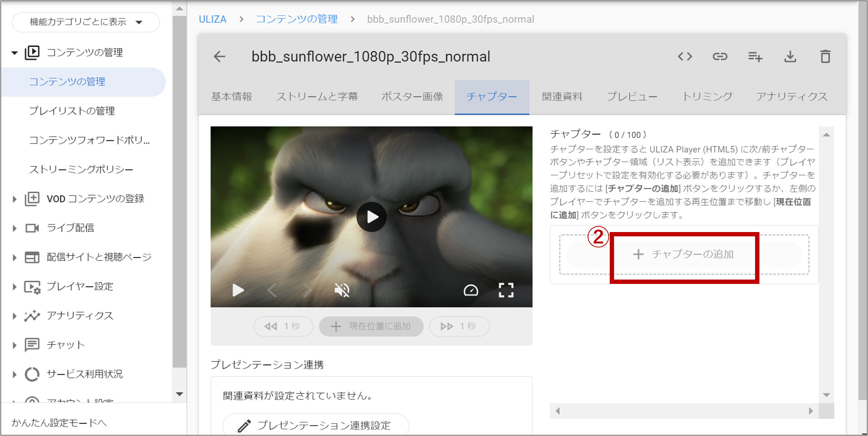Open ストリーミングポリシー menu item

81,169
